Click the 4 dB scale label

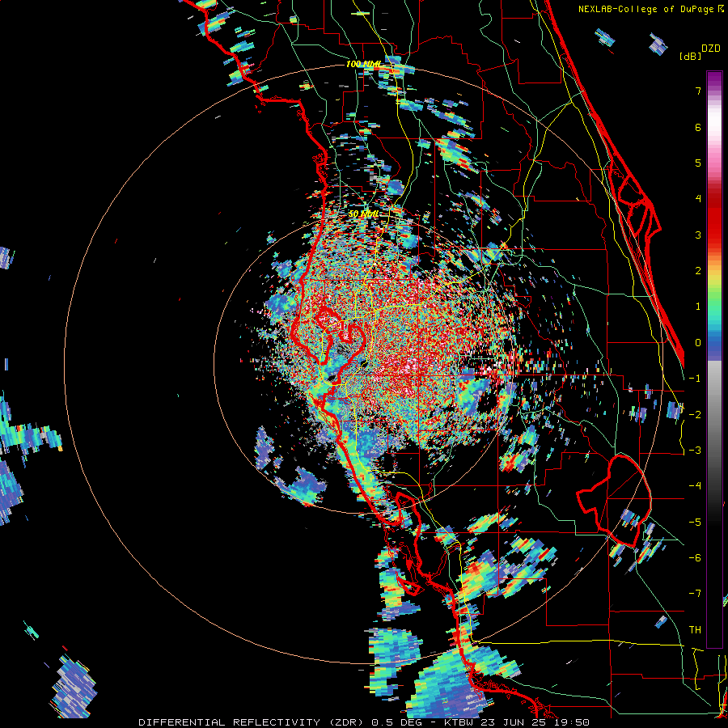(698, 198)
